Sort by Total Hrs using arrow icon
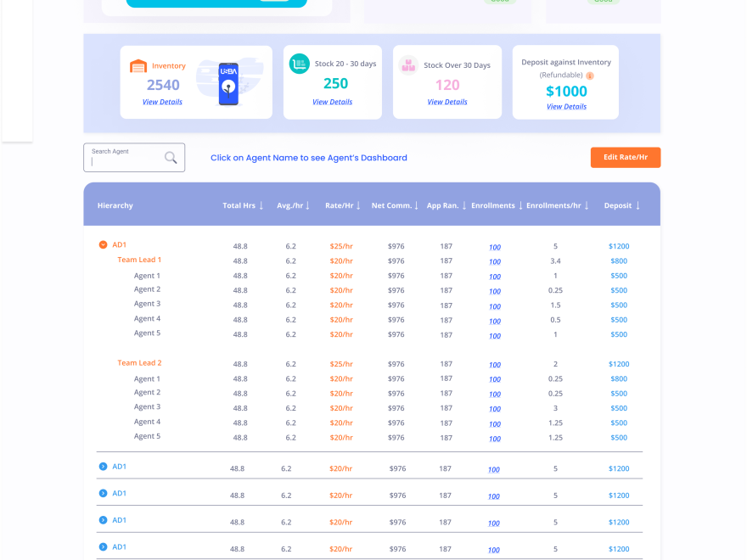This screenshot has height=560, width=747. pos(261,205)
